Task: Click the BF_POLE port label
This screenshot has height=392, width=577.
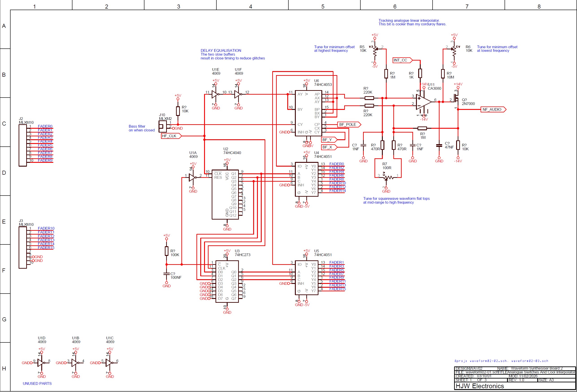Action: click(x=348, y=125)
